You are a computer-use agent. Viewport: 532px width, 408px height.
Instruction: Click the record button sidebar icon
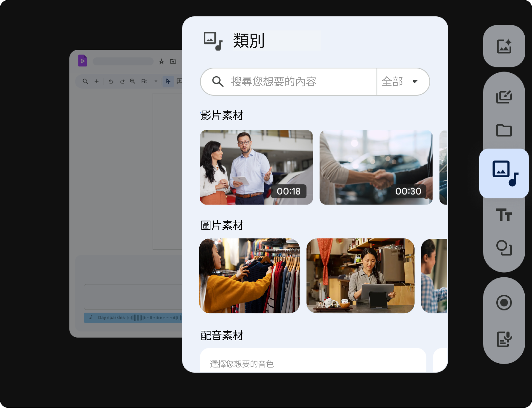tap(504, 302)
